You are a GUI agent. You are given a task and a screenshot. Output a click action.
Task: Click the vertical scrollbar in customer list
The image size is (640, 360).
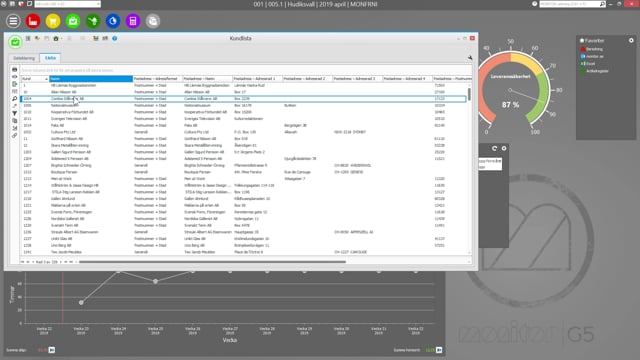469,94
